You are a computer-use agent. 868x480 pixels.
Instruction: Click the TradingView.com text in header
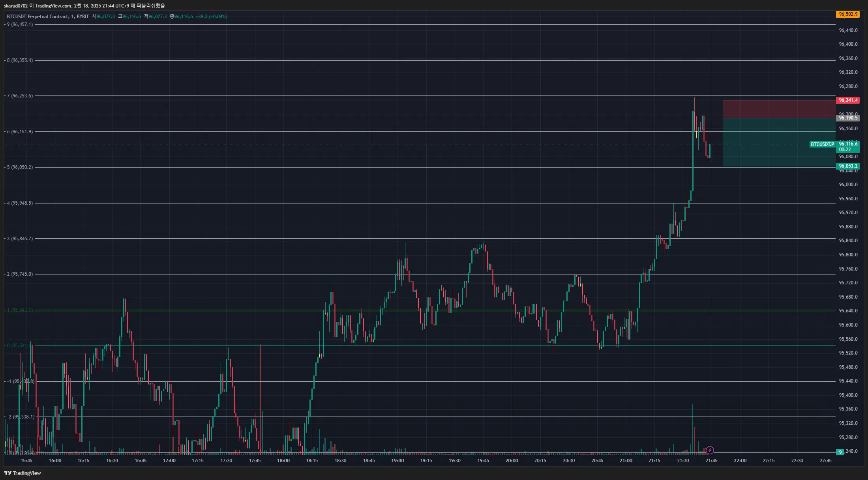click(x=53, y=6)
